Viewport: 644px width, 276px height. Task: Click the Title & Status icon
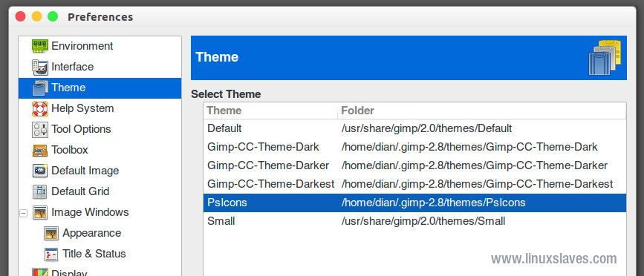pos(51,254)
